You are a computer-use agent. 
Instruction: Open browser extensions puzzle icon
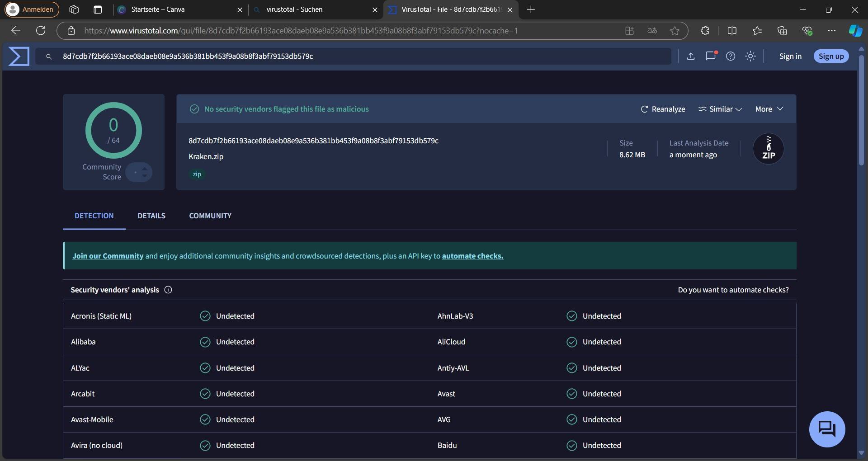pyautogui.click(x=705, y=31)
